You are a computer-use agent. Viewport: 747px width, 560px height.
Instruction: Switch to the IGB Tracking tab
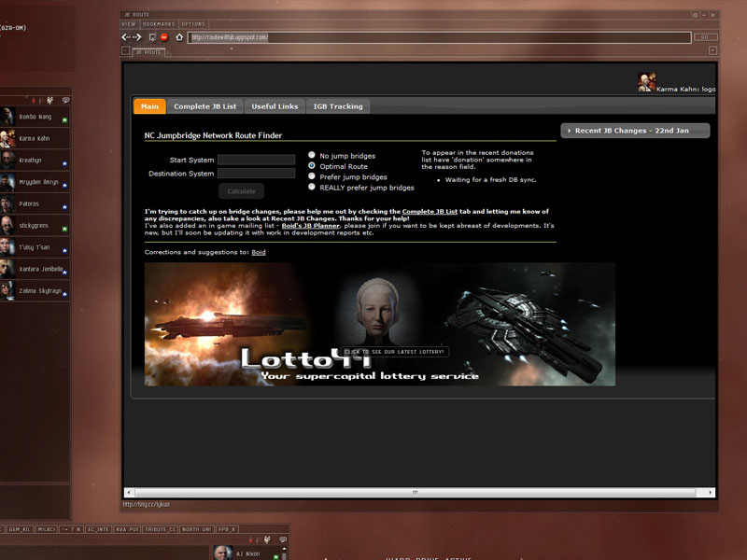338,106
